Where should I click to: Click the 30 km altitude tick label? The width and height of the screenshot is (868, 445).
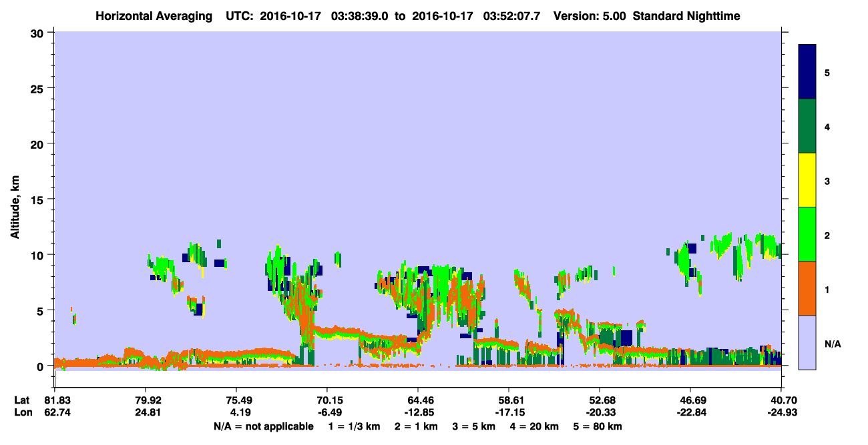click(x=39, y=32)
